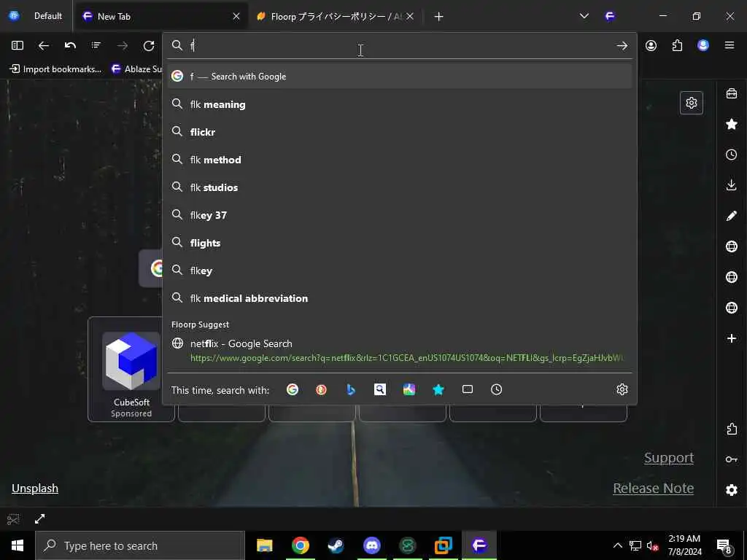Open Chrome from the taskbar
Viewport: 747px width, 560px height.
300,545
